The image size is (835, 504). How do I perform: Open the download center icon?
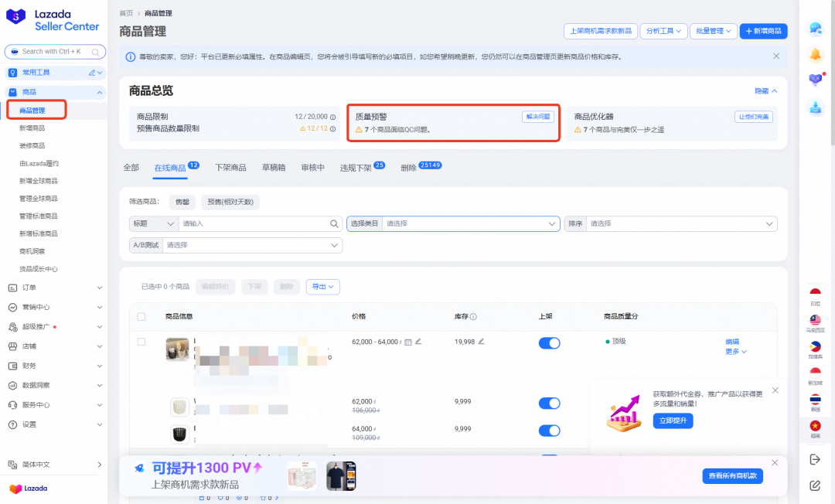coord(816,107)
